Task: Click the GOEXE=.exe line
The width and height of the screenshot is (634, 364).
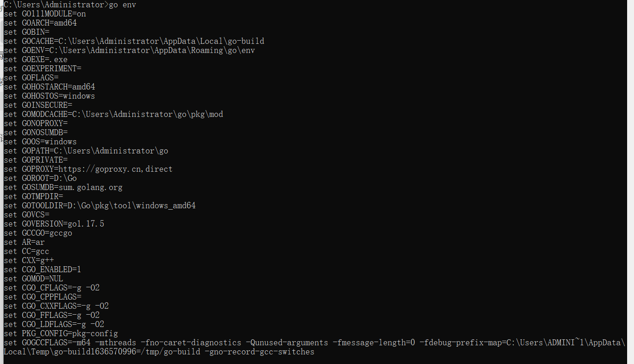Action: [36, 59]
